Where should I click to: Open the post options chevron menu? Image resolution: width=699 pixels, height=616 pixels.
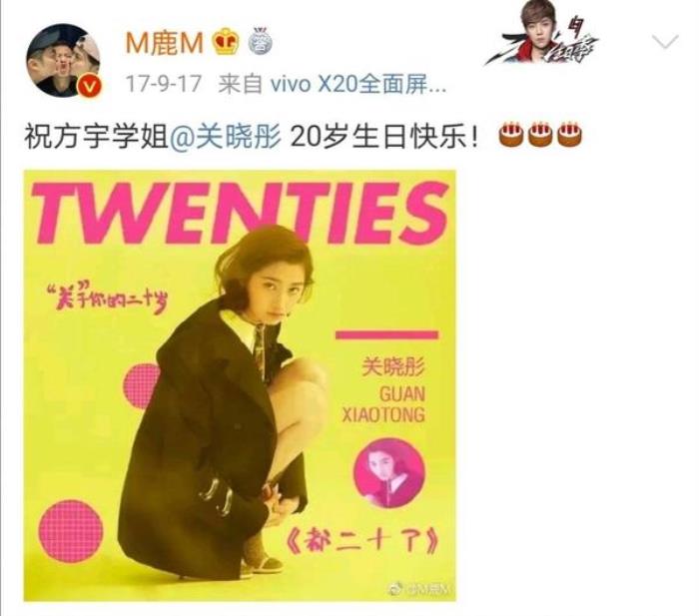click(x=665, y=42)
